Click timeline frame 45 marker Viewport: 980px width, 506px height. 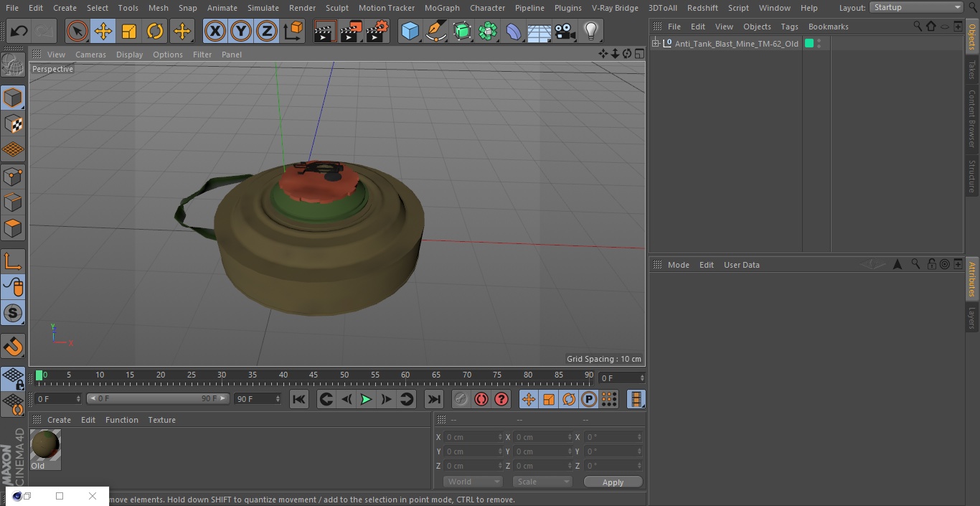click(314, 375)
